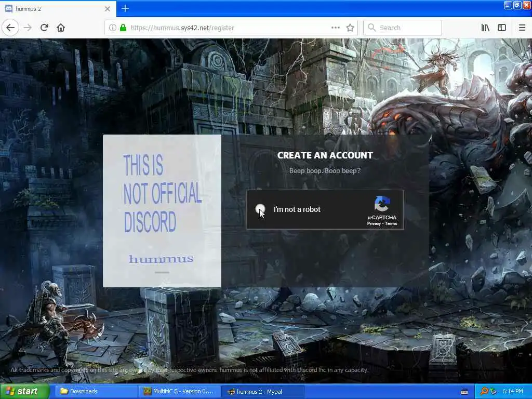Reload the current page
The image size is (532, 399).
45,28
